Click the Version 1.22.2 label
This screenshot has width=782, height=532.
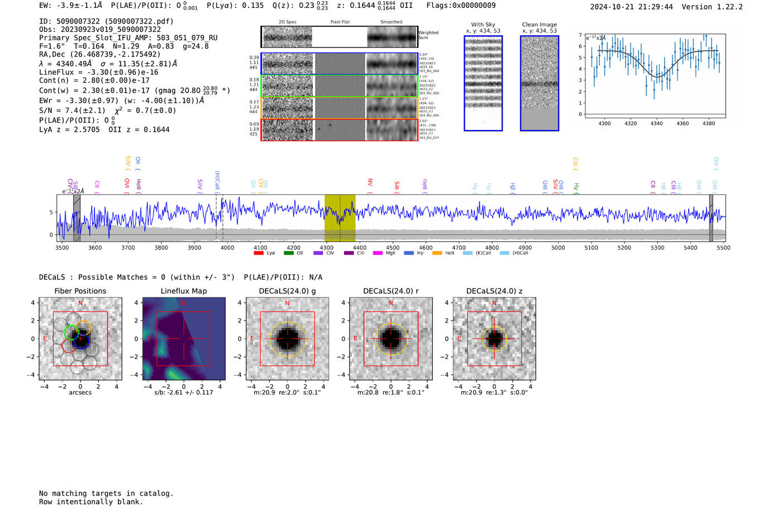click(712, 7)
